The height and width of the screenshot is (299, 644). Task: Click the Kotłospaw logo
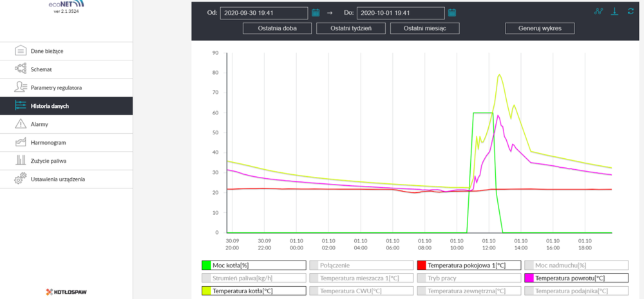click(x=66, y=291)
